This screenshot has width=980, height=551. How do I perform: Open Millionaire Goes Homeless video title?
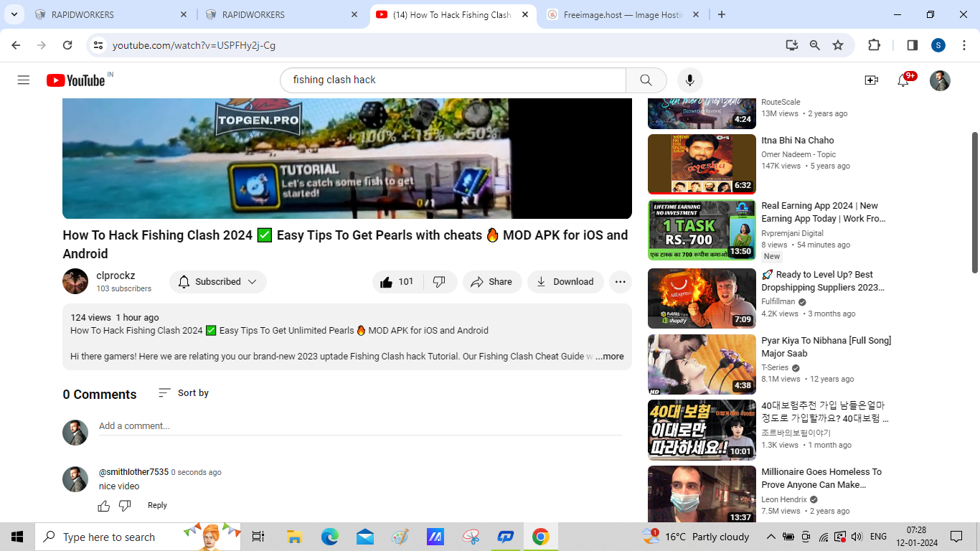click(821, 479)
